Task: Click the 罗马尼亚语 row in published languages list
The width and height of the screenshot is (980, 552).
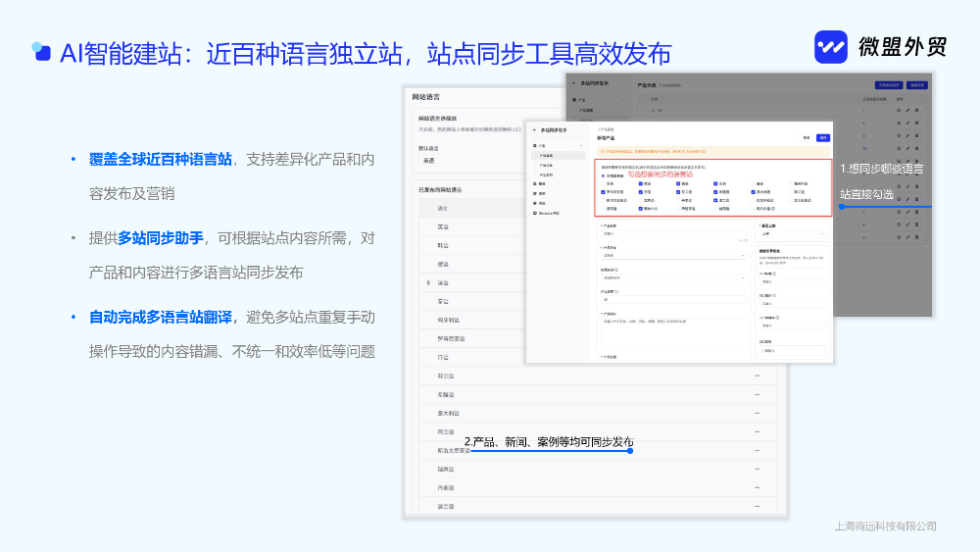Action: click(x=473, y=339)
